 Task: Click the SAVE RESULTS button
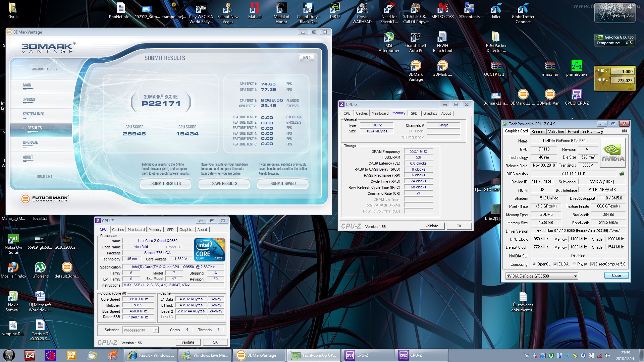pos(224,184)
